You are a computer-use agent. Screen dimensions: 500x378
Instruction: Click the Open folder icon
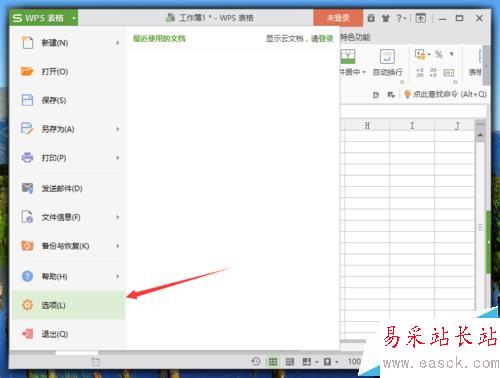point(27,71)
